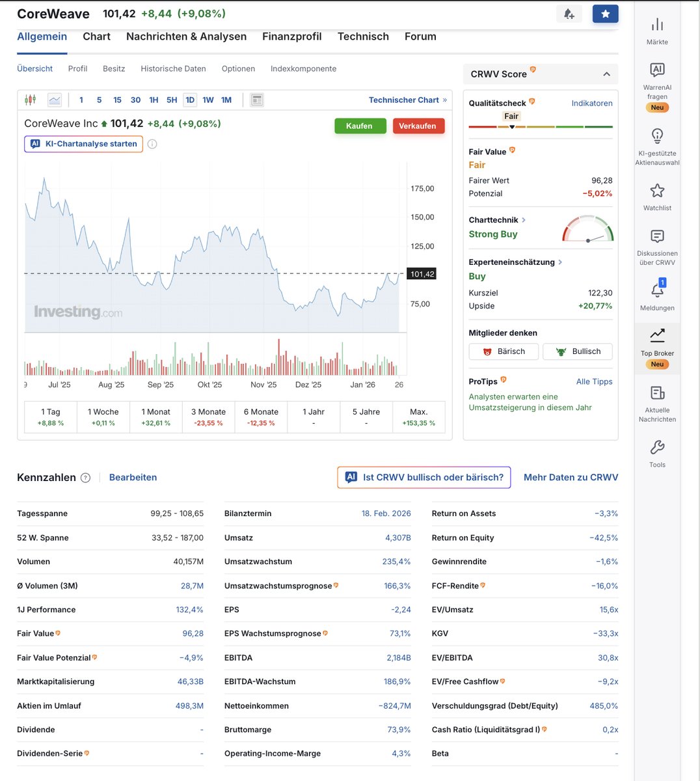Image resolution: width=700 pixels, height=781 pixels.
Task: Open Alle Tipps link
Action: (x=595, y=381)
